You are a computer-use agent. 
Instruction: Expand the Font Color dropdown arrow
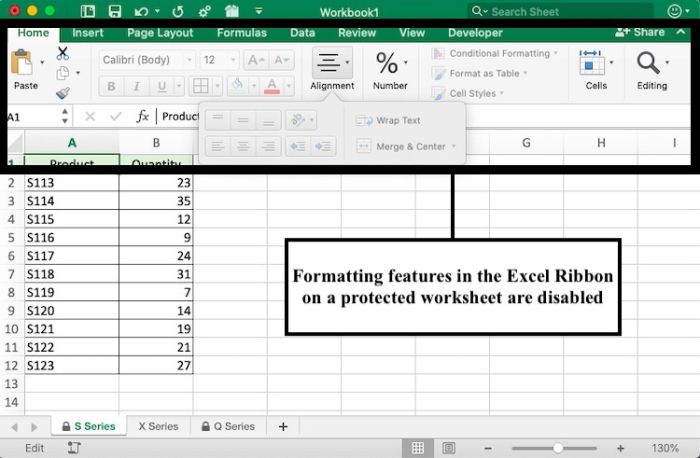[288, 86]
